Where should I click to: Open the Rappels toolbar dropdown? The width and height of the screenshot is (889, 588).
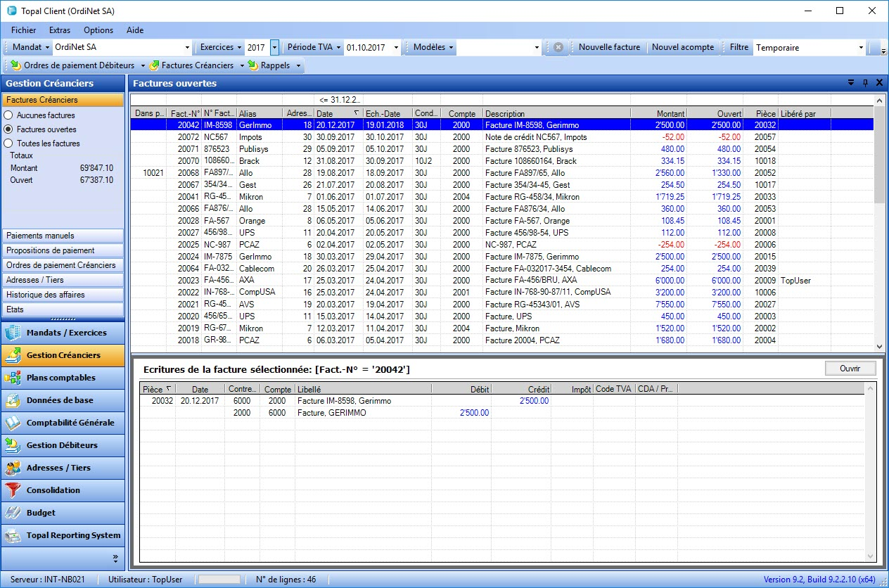pyautogui.click(x=298, y=65)
